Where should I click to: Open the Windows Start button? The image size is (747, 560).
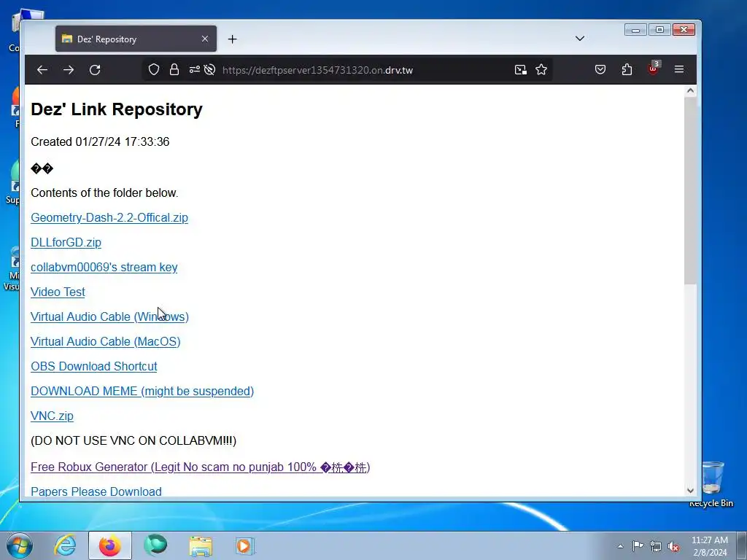click(20, 545)
